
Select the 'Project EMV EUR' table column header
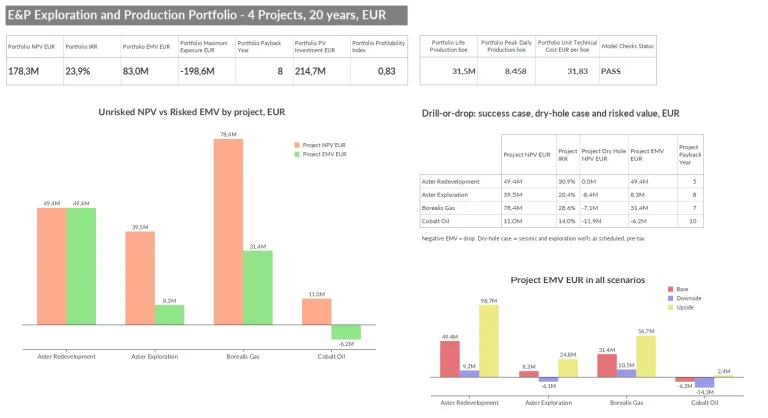click(x=652, y=155)
